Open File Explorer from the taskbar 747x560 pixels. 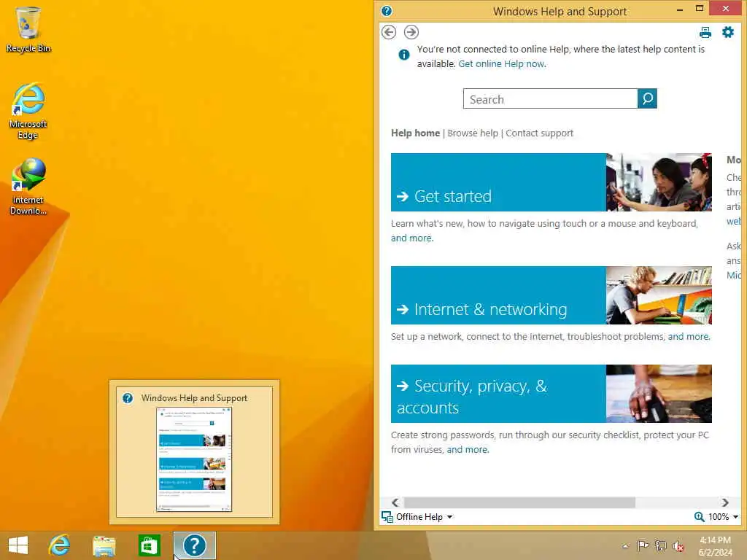tap(104, 545)
